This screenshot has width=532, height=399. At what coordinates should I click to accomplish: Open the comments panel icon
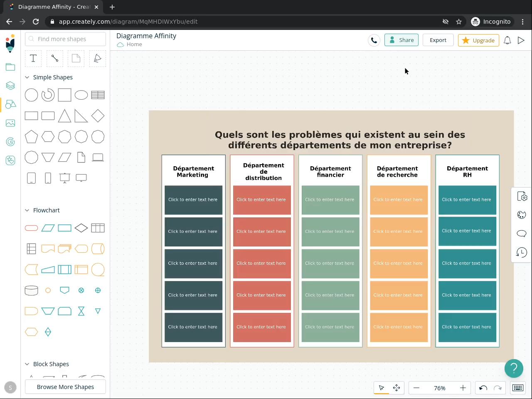pos(522,233)
